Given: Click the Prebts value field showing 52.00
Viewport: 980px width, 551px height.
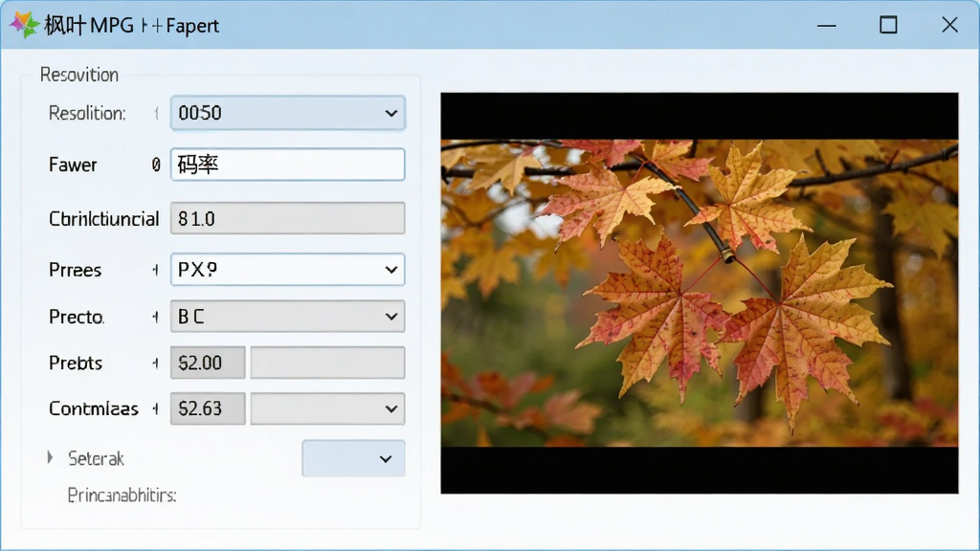Looking at the screenshot, I should (x=208, y=363).
